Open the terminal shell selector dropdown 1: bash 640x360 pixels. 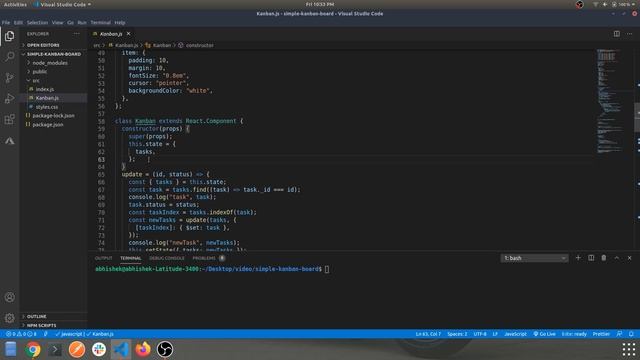tap(534, 258)
